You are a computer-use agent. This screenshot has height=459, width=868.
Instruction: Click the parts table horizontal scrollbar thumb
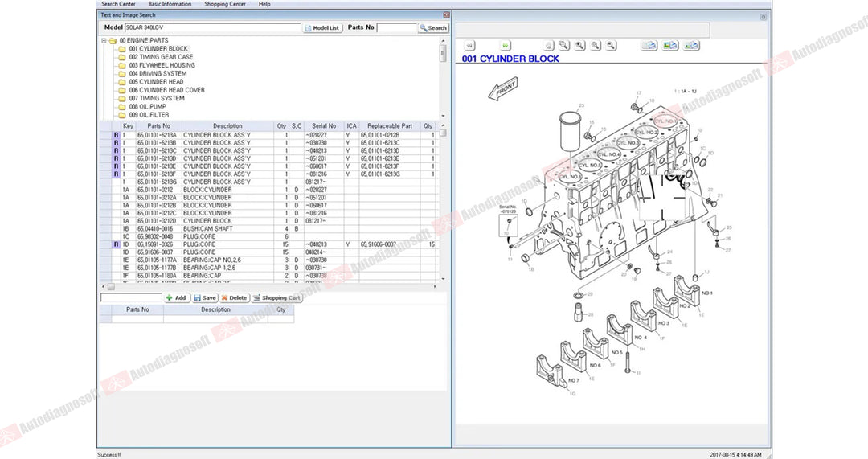click(111, 287)
